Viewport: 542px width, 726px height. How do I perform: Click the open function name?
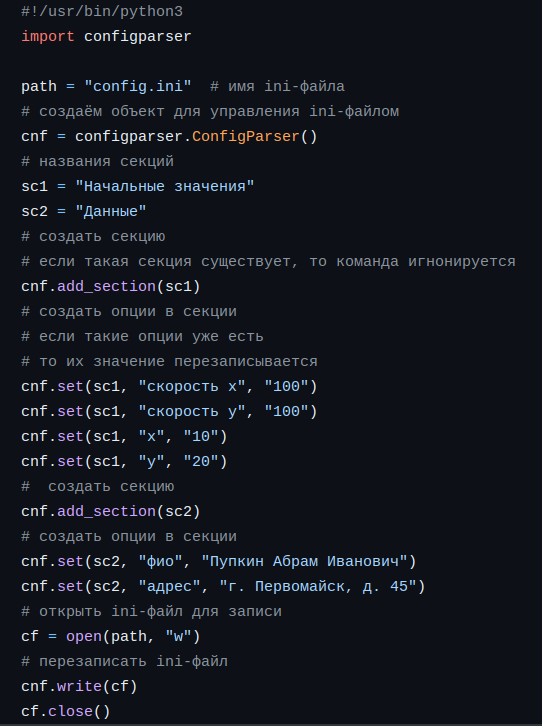pyautogui.click(x=84, y=636)
